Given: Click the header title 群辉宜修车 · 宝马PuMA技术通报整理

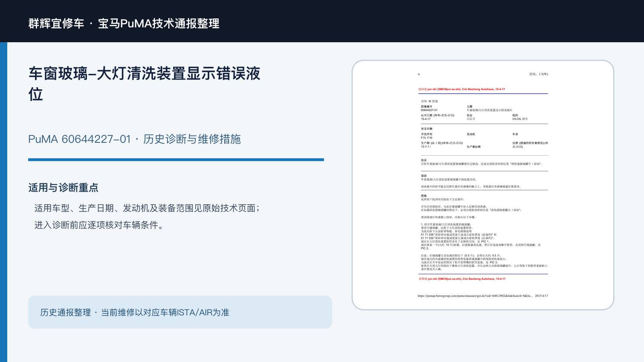Looking at the screenshot, I should pos(124,23).
